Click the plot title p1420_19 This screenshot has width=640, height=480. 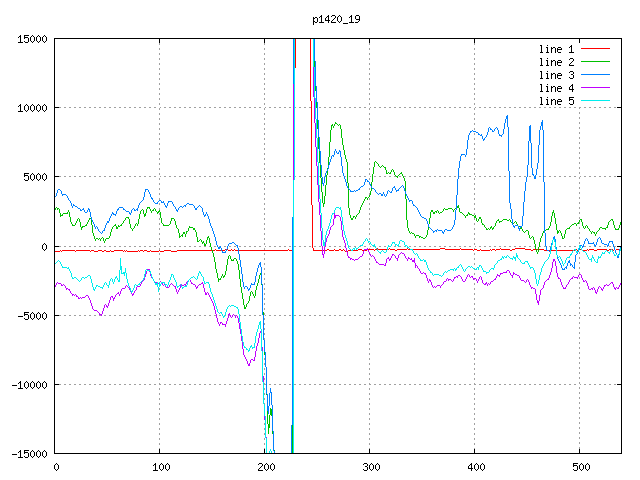pos(336,20)
